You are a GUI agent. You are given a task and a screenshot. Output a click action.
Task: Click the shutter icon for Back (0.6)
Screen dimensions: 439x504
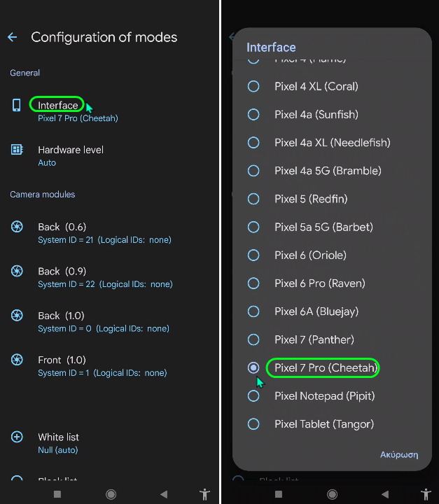tap(17, 227)
